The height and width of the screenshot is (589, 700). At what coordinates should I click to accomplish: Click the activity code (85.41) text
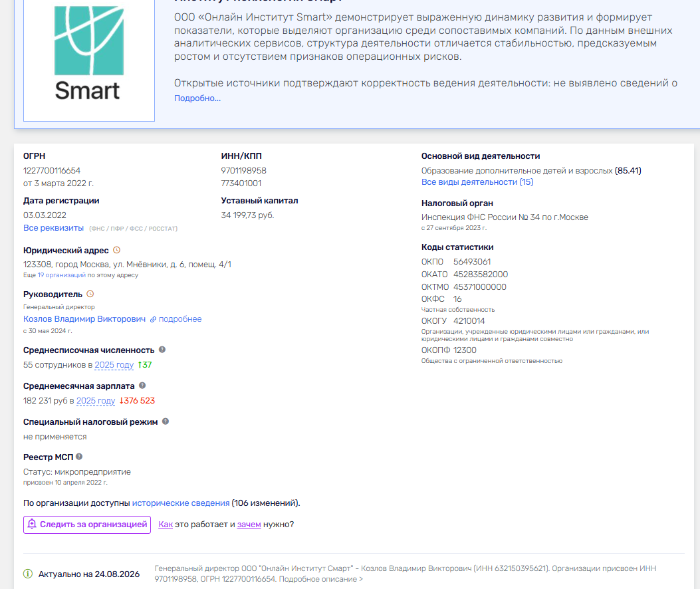pos(628,171)
